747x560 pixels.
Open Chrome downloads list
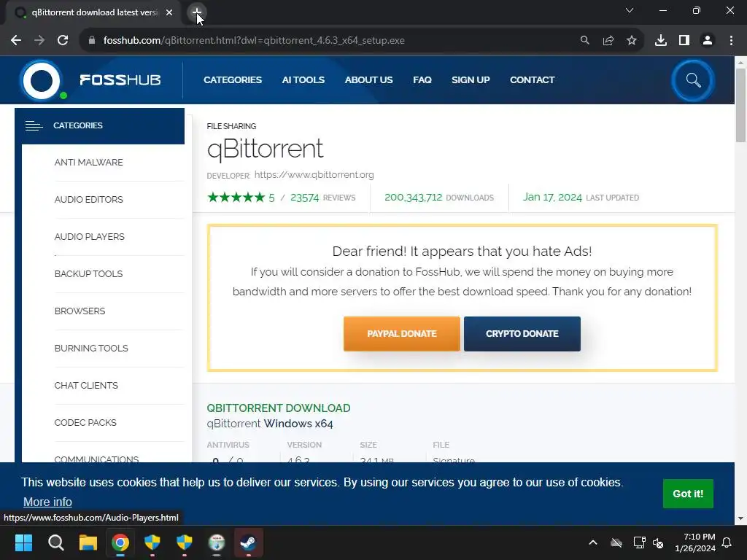point(661,41)
